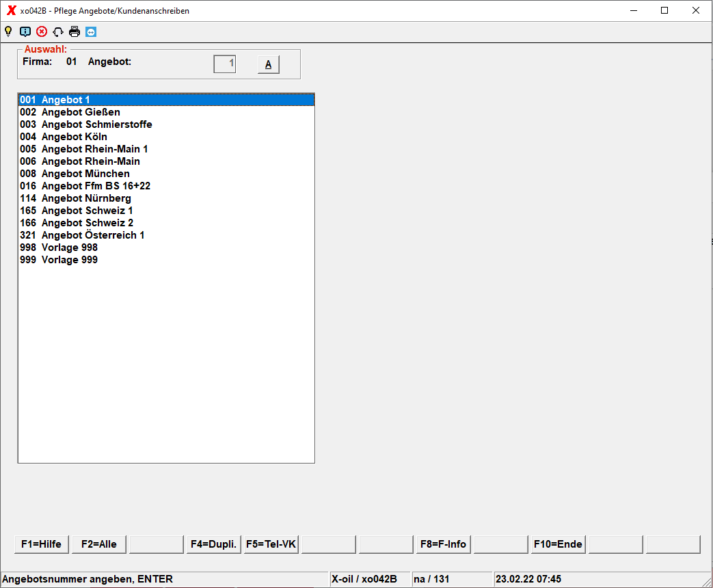Select row 016 Angebot Ffm BS 16+22
This screenshot has width=713, height=588.
166,185
